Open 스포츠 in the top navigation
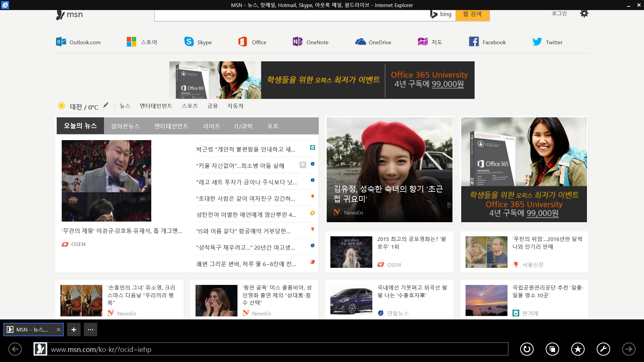644x362 pixels. (x=190, y=106)
